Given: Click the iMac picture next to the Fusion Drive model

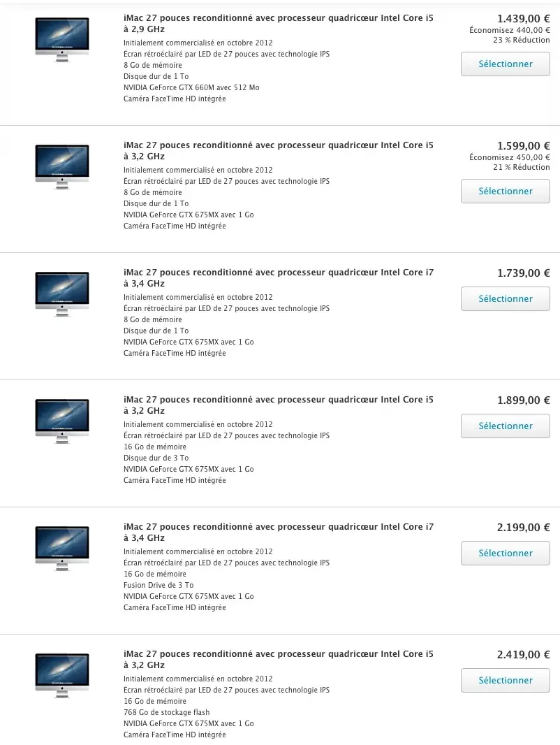Looking at the screenshot, I should tap(61, 549).
